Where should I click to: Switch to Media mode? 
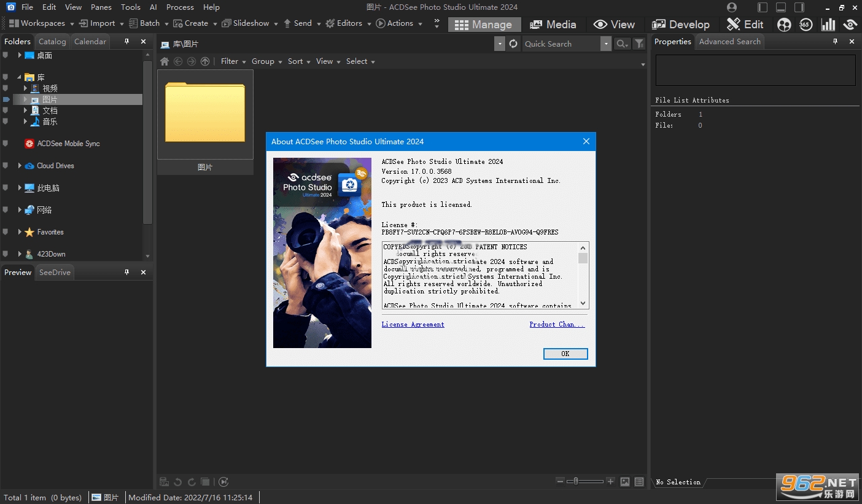pos(553,25)
